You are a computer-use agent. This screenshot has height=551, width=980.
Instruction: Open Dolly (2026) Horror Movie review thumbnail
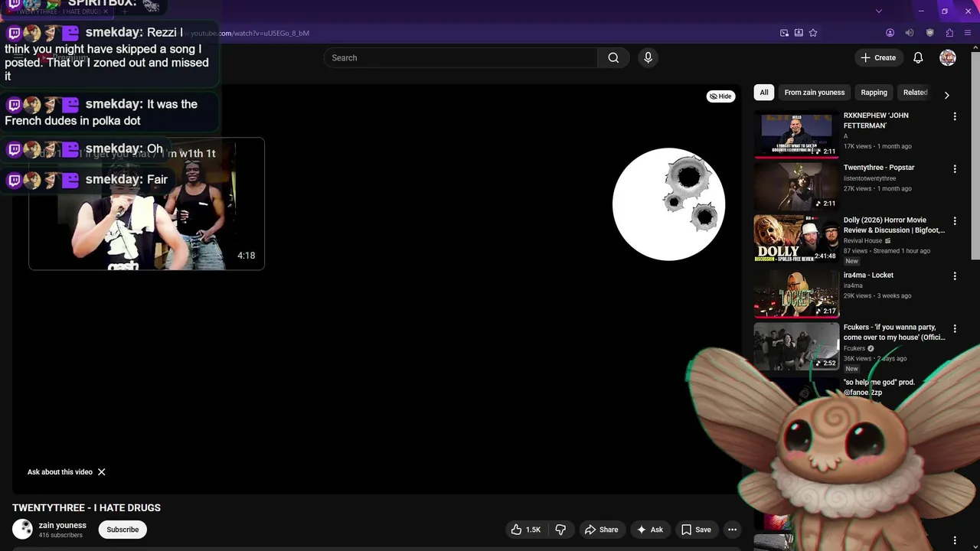pos(796,239)
